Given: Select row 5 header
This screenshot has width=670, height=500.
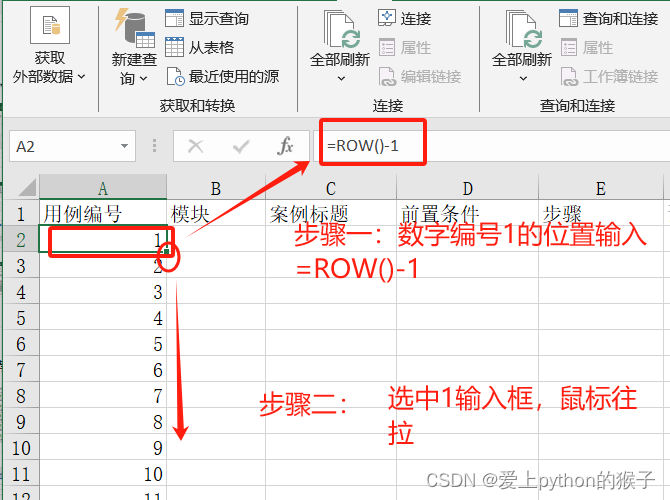Looking at the screenshot, I should pos(21,318).
